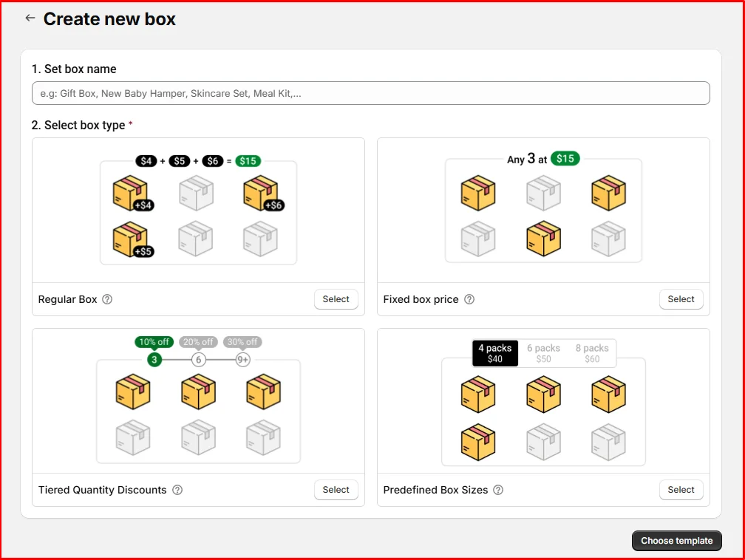Click the 'Predefined Box Sizes' label text
Image resolution: width=745 pixels, height=560 pixels.
point(435,490)
